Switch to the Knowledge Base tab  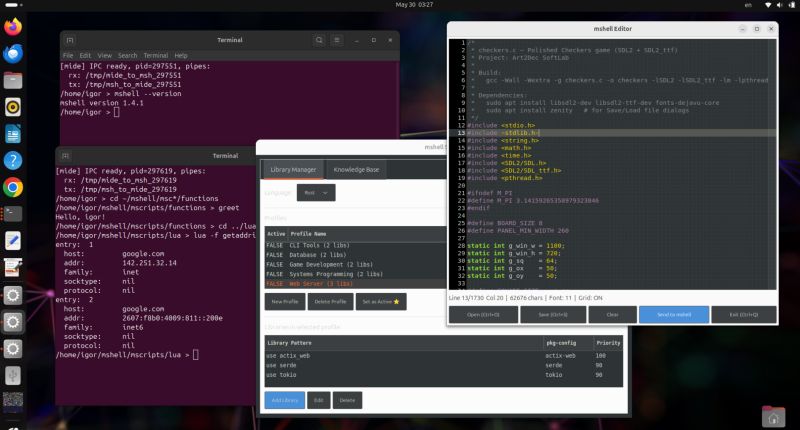tap(356, 170)
